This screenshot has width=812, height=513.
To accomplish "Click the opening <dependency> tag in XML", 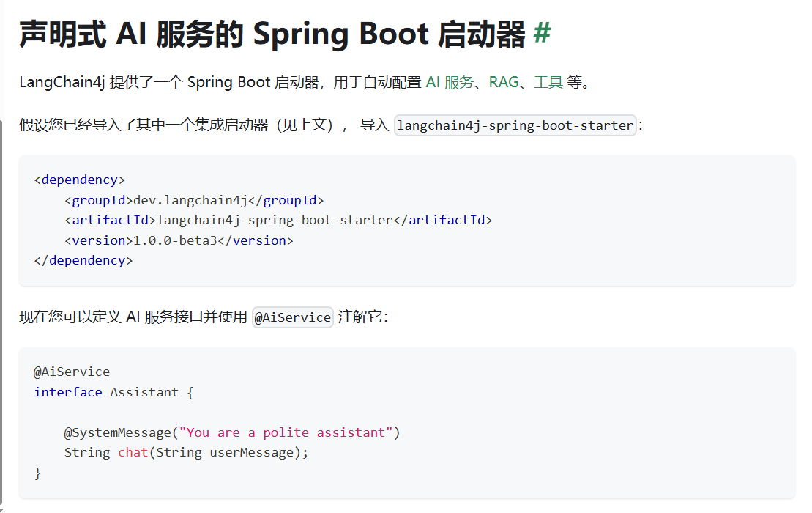I will point(80,180).
